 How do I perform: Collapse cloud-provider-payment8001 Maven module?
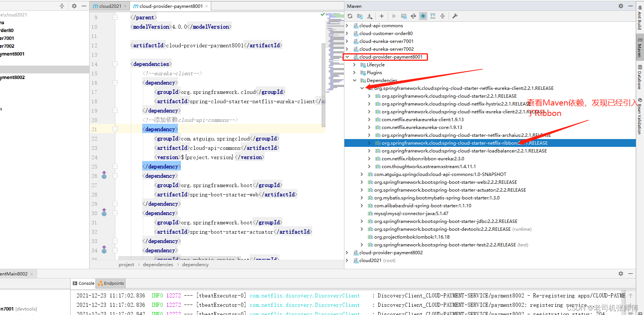coord(347,57)
